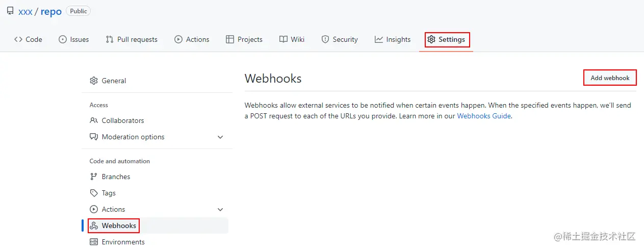Click the Projects table icon

point(230,39)
